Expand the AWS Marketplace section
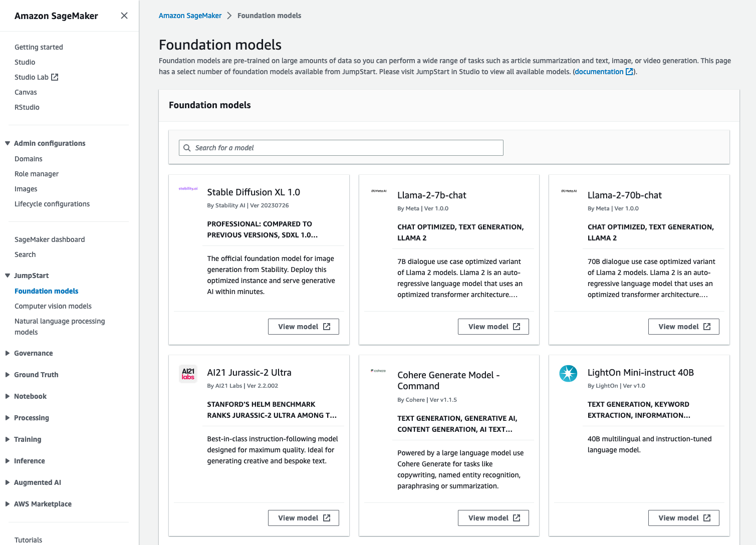The width and height of the screenshot is (756, 545). pos(8,504)
